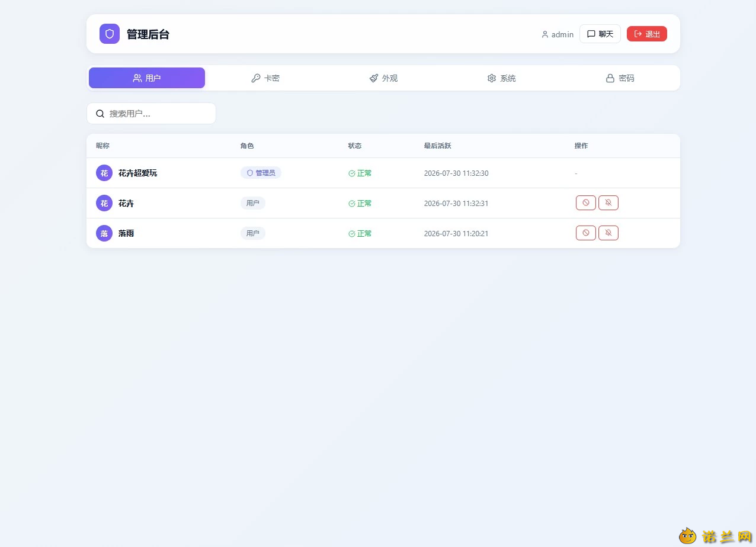
Task: Click the mute bell icon for 落雨
Action: click(608, 233)
